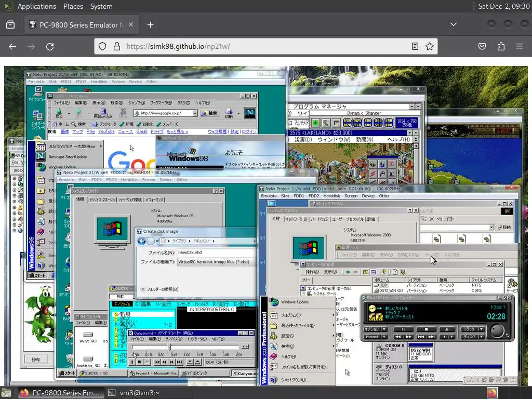Open Netscape URL bar dropdown arrow
The image size is (532, 399).
coord(195,113)
